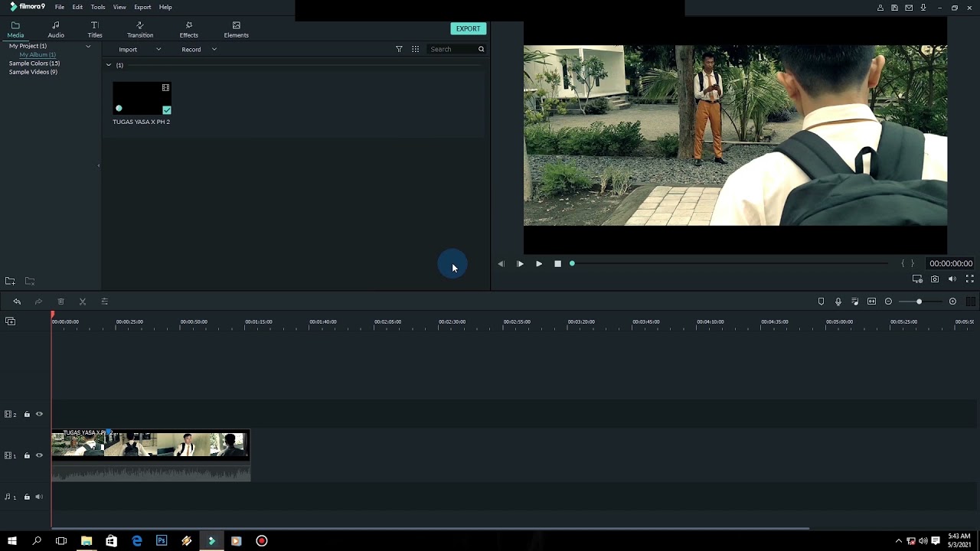Click the timeline Undo arrow
Image resolution: width=980 pixels, height=551 pixels.
pyautogui.click(x=17, y=302)
